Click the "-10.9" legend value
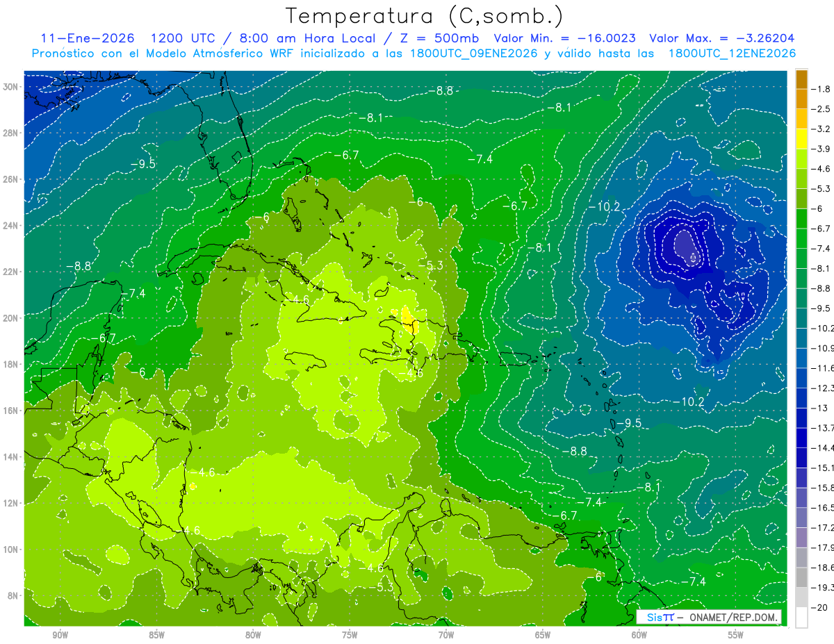This screenshot has height=644, width=834. tap(823, 348)
